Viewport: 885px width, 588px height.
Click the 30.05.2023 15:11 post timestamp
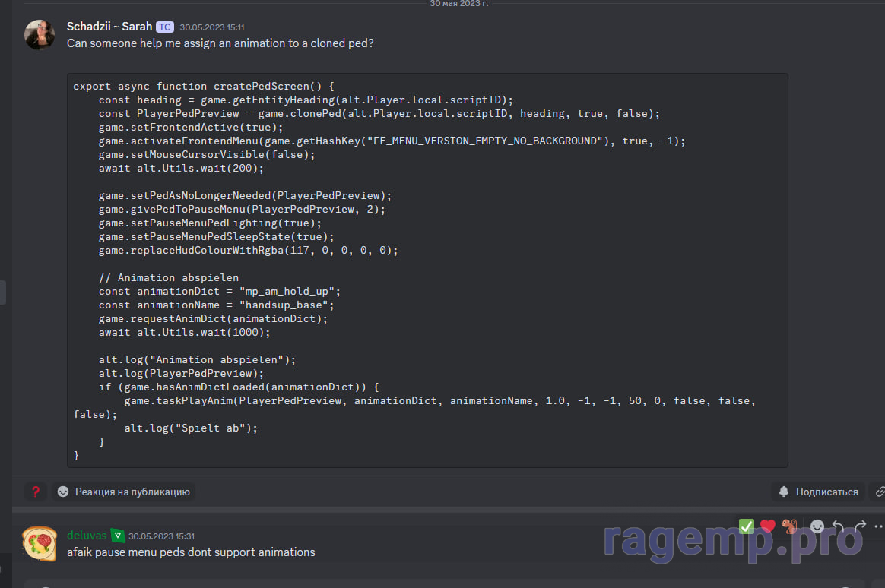[x=212, y=27]
